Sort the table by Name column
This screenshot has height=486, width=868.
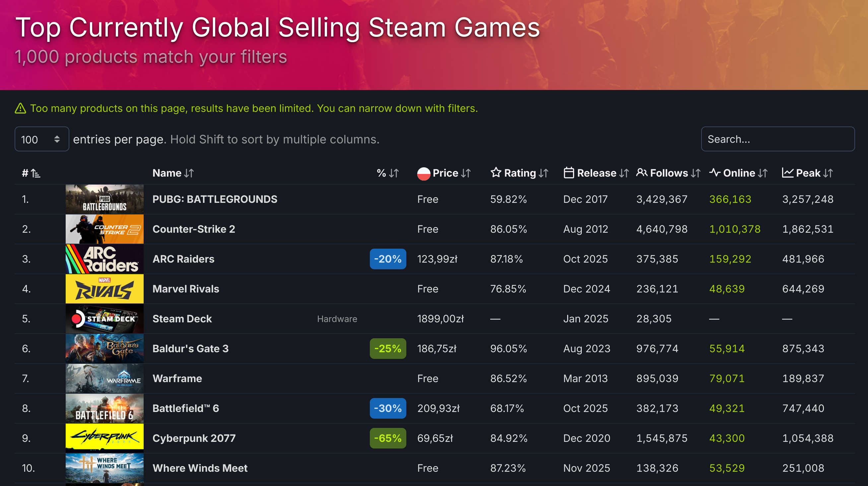[x=173, y=173]
